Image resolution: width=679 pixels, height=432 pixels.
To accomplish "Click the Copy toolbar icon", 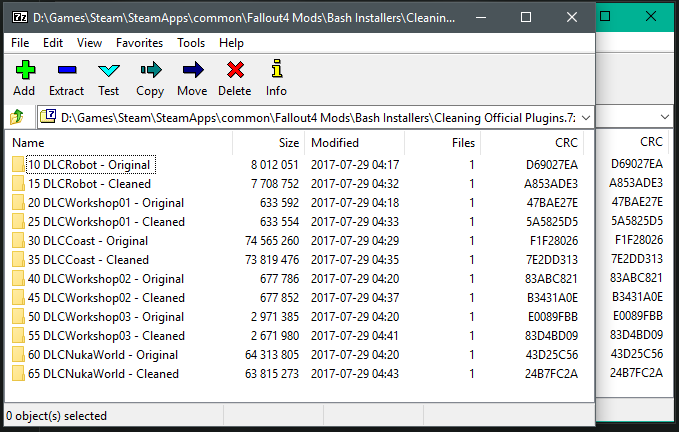I will click(150, 70).
